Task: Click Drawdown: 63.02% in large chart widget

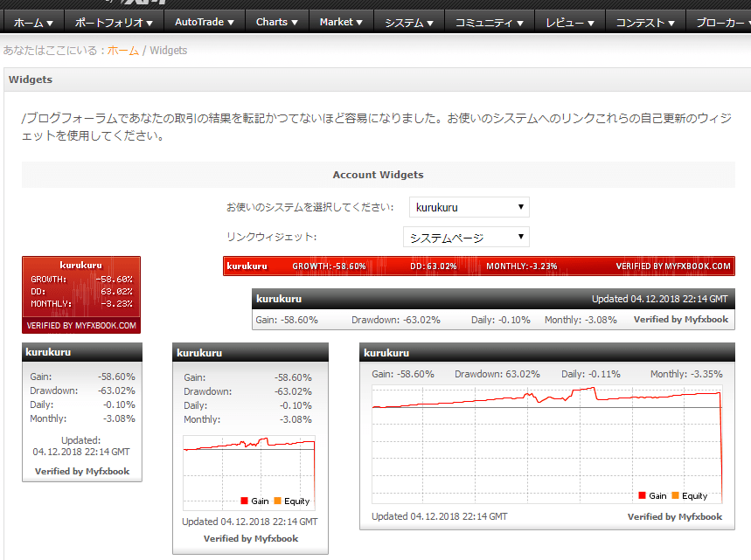Action: coord(497,374)
